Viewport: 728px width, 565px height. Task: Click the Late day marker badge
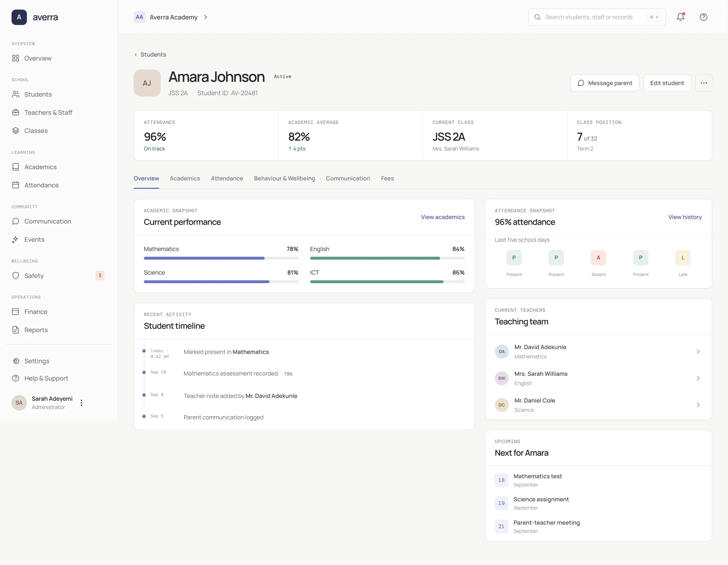point(683,258)
